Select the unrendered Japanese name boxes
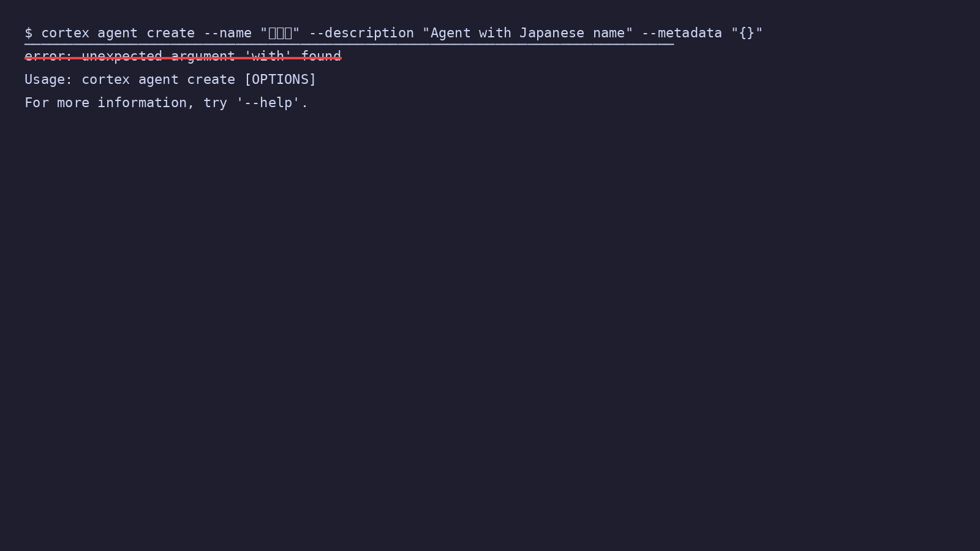The image size is (980, 551). [x=280, y=33]
